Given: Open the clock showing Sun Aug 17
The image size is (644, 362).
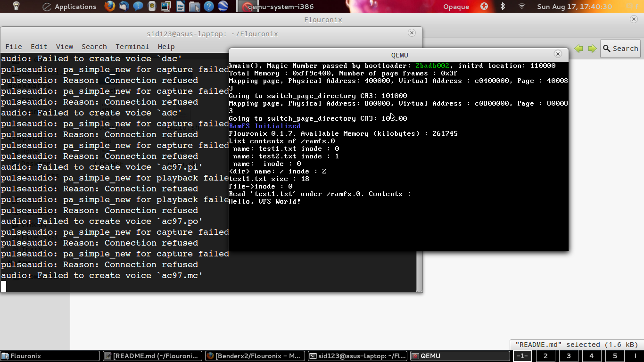Looking at the screenshot, I should tap(574, 7).
